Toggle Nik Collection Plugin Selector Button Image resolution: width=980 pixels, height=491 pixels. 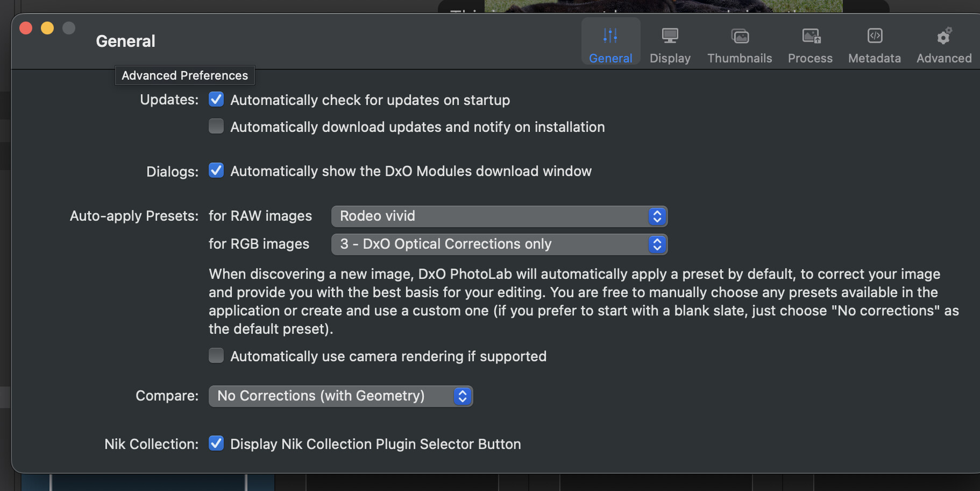tap(216, 443)
